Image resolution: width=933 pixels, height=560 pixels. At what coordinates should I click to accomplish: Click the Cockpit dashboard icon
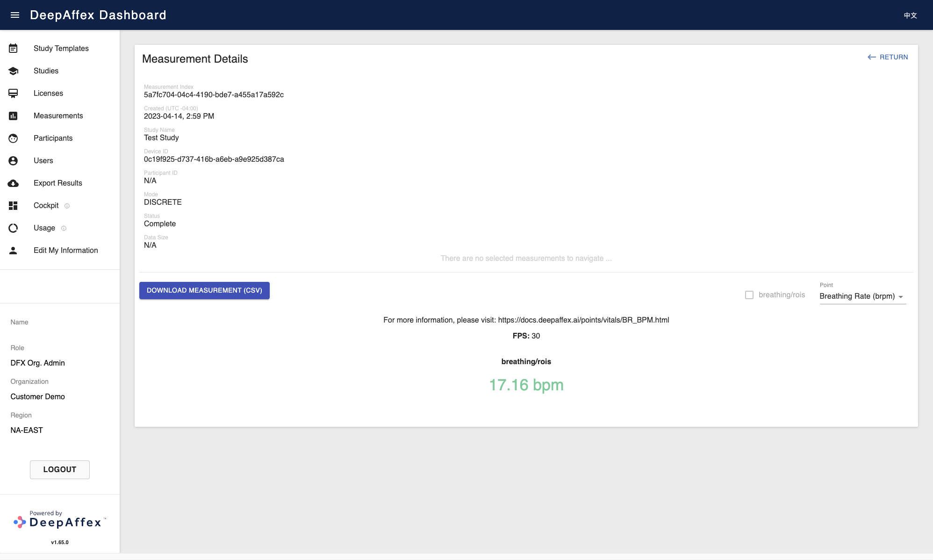click(13, 206)
